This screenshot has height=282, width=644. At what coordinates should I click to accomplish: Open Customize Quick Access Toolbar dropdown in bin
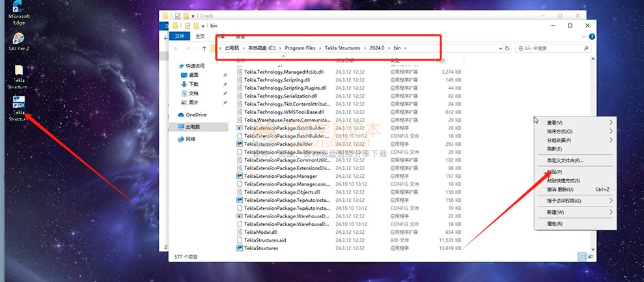click(203, 26)
